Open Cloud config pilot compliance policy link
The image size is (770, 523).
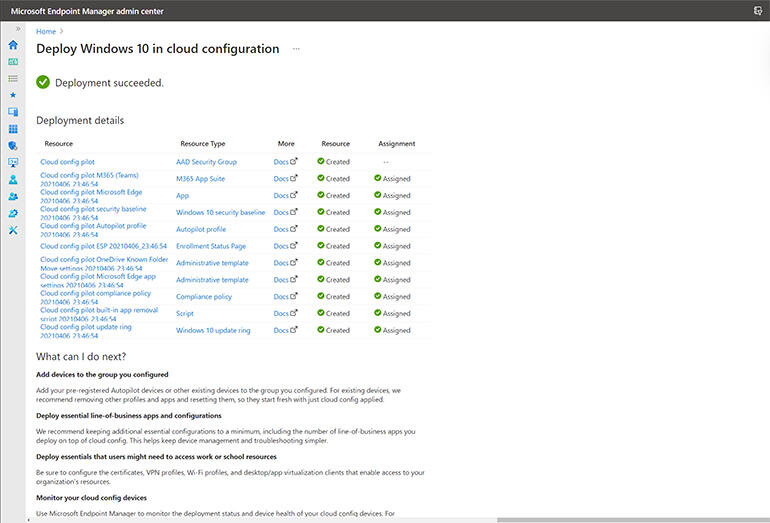(95, 297)
